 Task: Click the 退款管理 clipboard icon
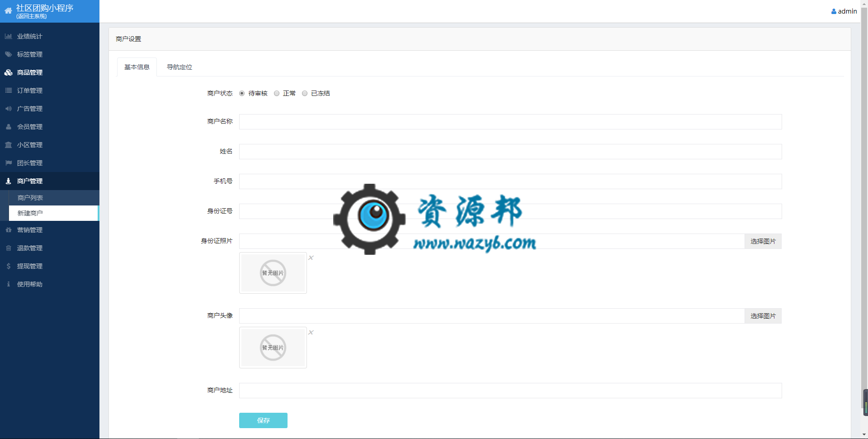tap(8, 248)
